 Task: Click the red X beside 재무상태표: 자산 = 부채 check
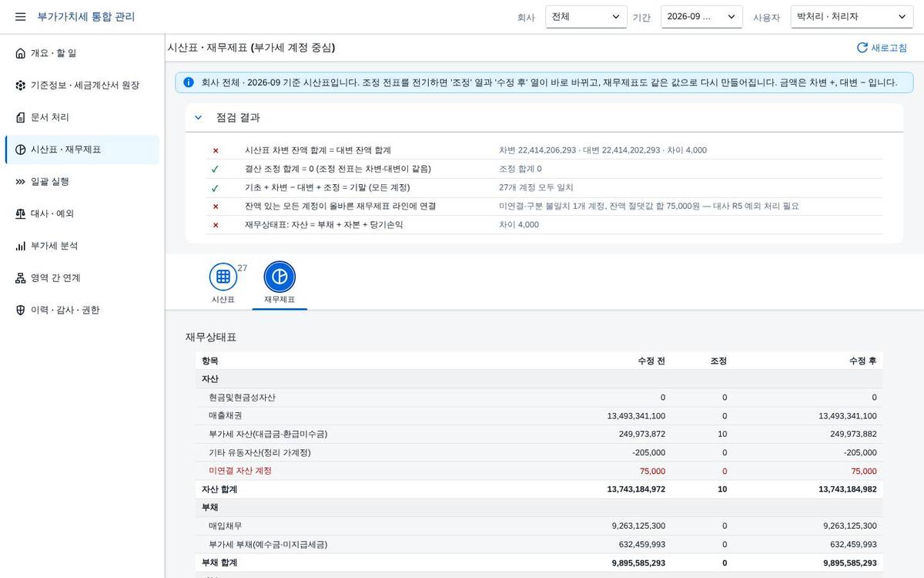click(216, 225)
